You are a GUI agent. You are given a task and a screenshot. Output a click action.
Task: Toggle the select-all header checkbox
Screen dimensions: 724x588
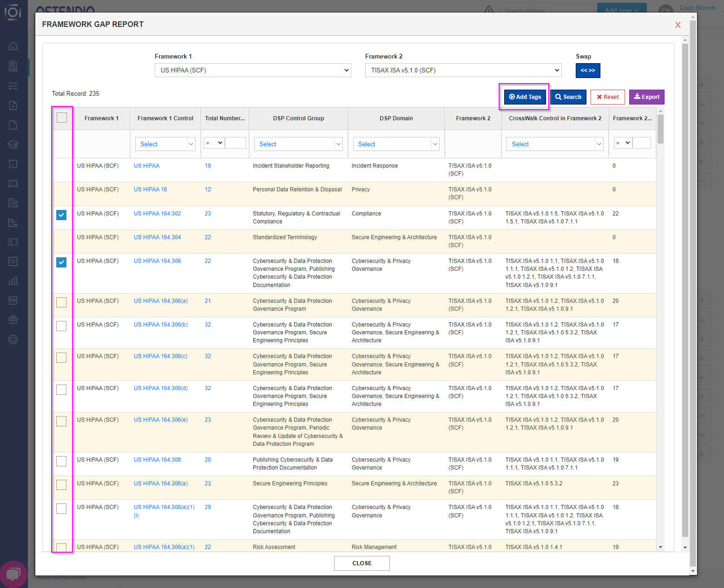(62, 118)
